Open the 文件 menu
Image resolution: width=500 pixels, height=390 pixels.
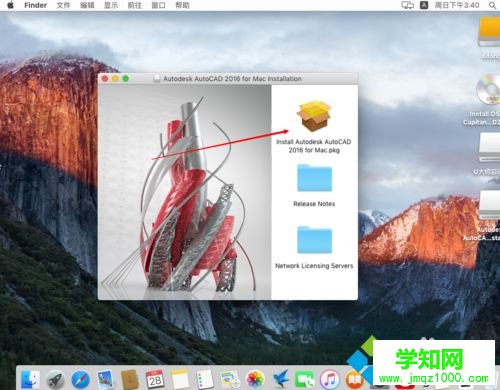[63, 5]
